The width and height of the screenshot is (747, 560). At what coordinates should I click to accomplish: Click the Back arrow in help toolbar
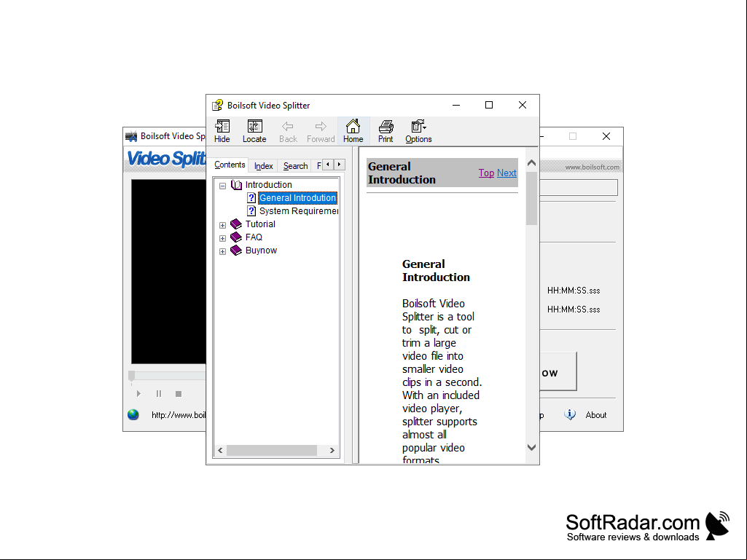tap(288, 131)
